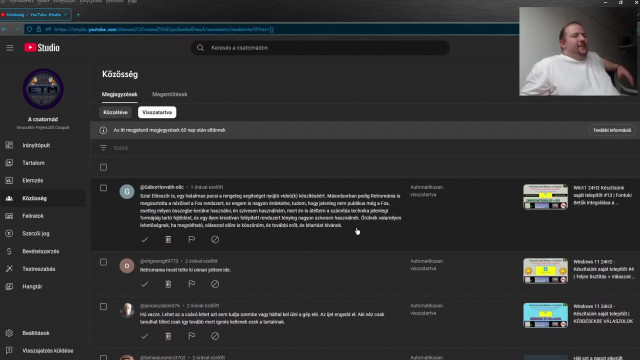Approve the 'Retromania most telle' comment
This screenshot has width=640, height=360.
coord(144,284)
